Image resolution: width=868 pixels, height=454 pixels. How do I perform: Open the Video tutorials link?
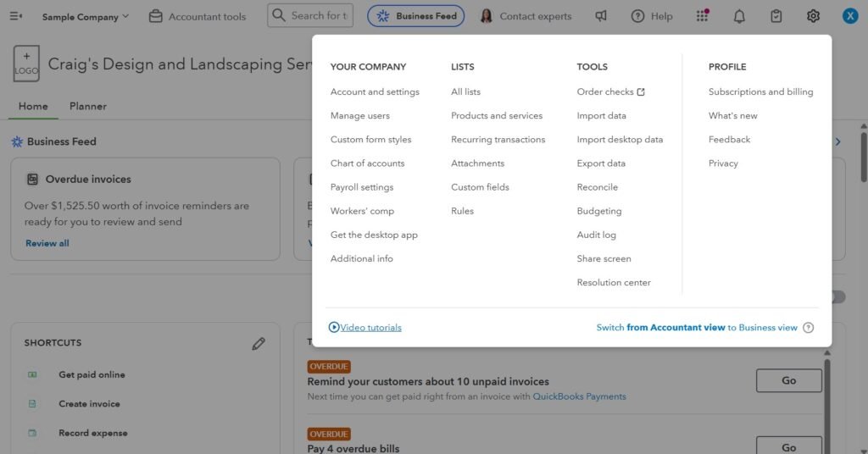(370, 328)
